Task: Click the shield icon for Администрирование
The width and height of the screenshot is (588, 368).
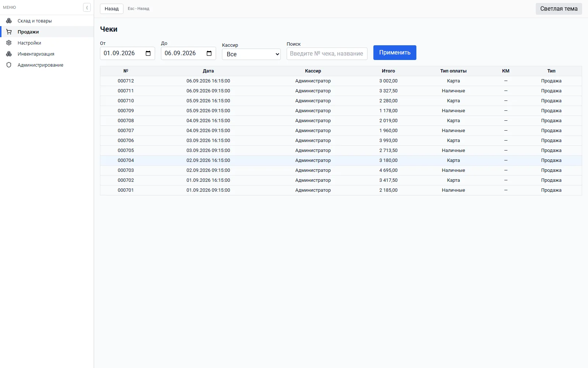Action: point(9,65)
